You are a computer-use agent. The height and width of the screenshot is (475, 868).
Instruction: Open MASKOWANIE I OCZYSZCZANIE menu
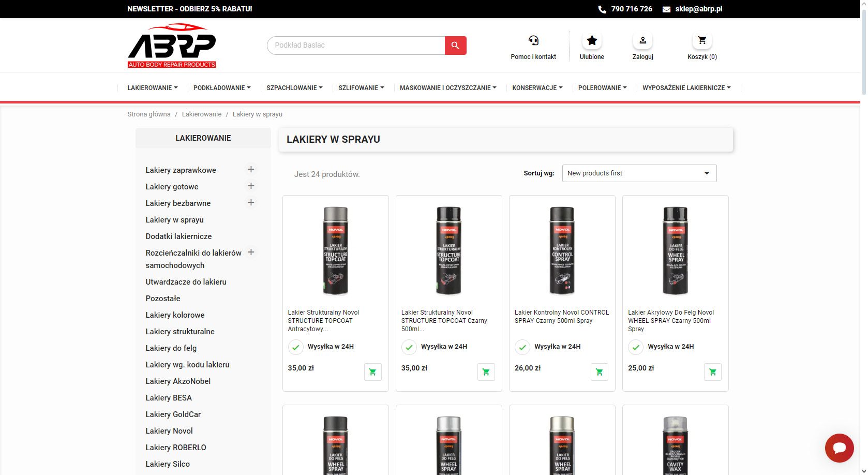click(x=448, y=88)
